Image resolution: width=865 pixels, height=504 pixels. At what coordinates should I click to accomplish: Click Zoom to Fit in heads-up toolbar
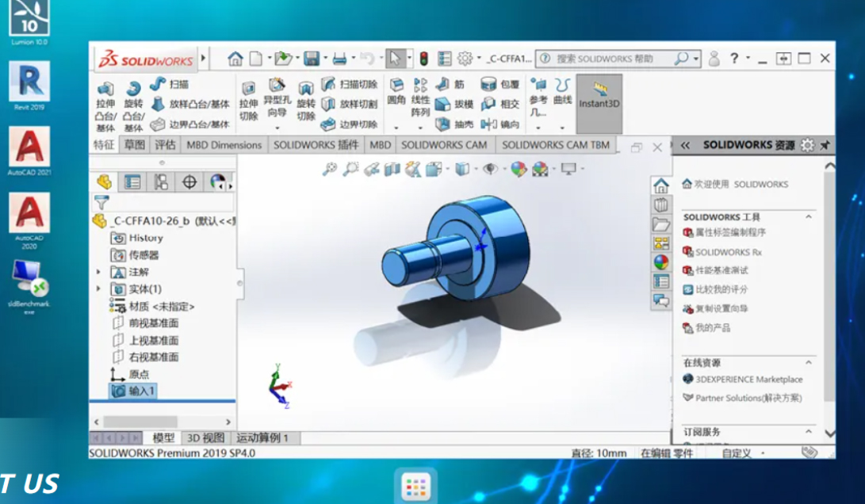[330, 169]
